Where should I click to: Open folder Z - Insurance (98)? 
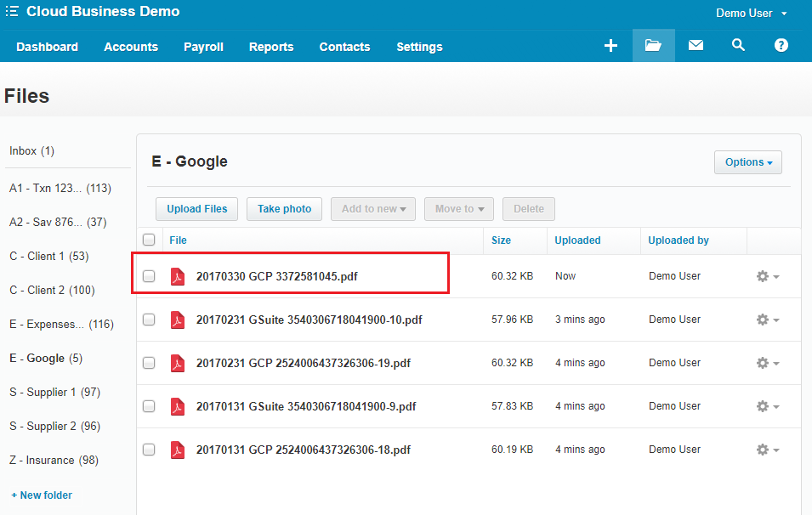(54, 461)
